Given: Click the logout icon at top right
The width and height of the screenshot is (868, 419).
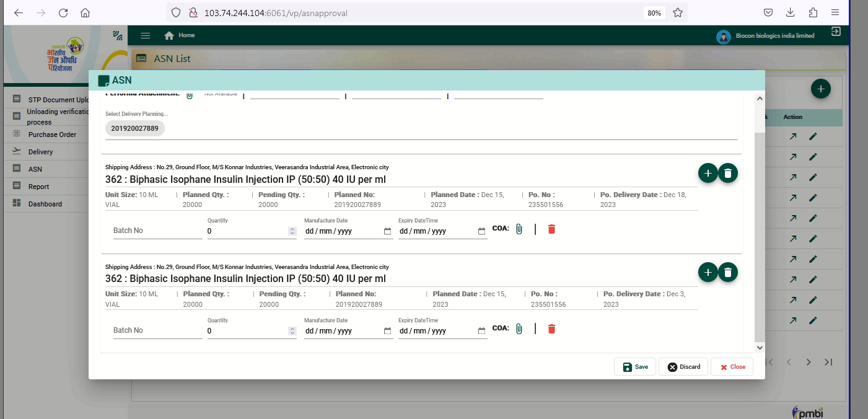Looking at the screenshot, I should (836, 32).
